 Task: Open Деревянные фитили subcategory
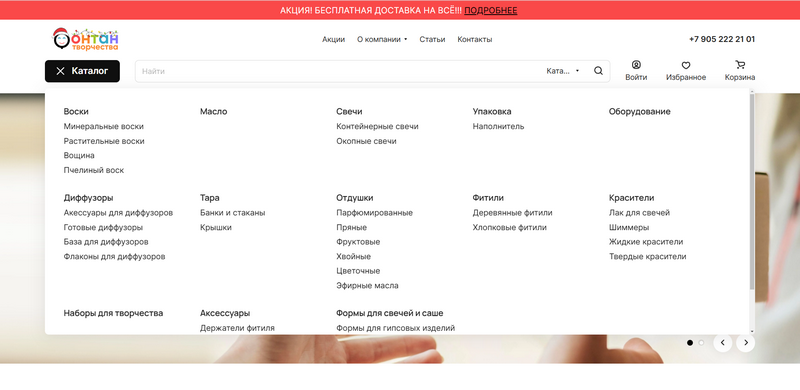click(512, 212)
